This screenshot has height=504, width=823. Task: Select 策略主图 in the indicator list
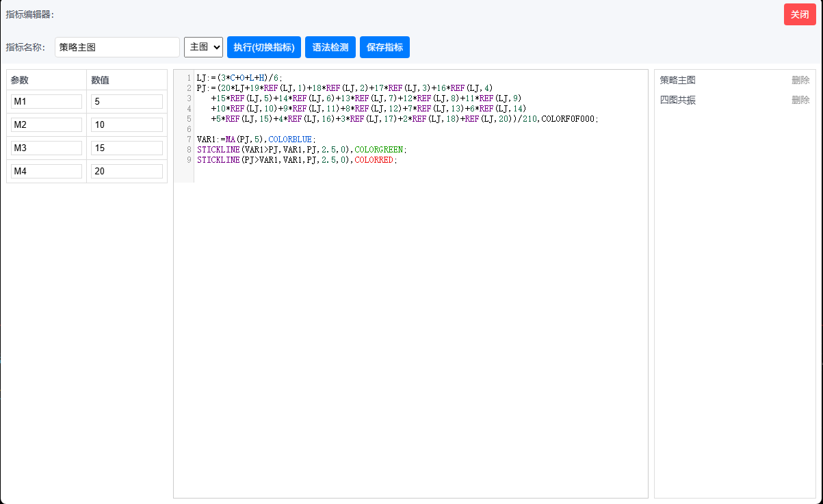[678, 80]
